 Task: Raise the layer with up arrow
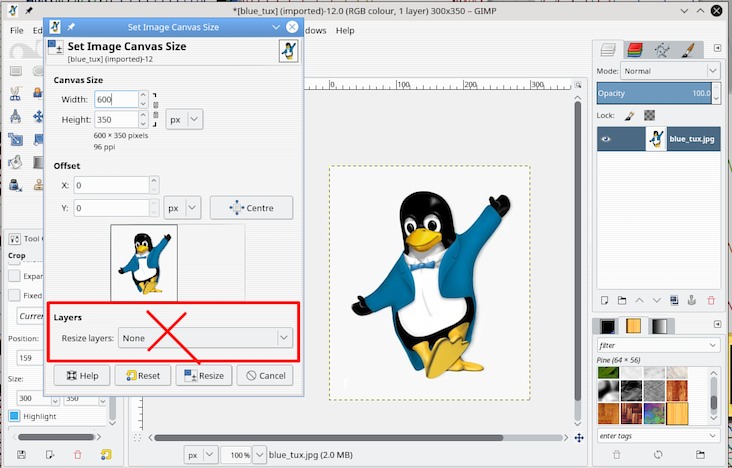639,300
